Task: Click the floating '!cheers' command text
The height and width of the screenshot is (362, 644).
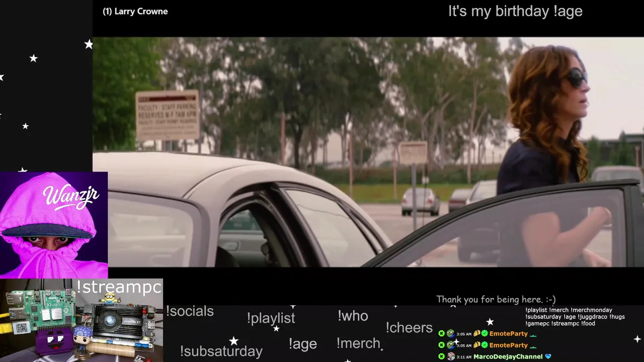Action: point(409,328)
